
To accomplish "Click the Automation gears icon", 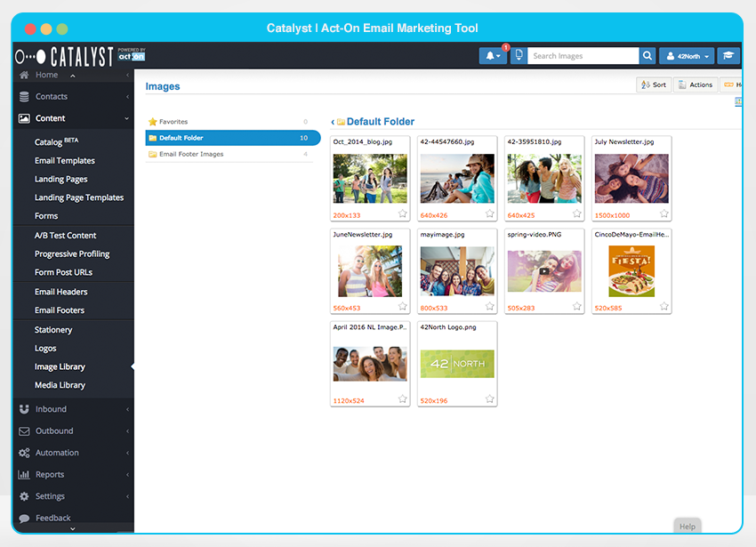I will coord(24,453).
